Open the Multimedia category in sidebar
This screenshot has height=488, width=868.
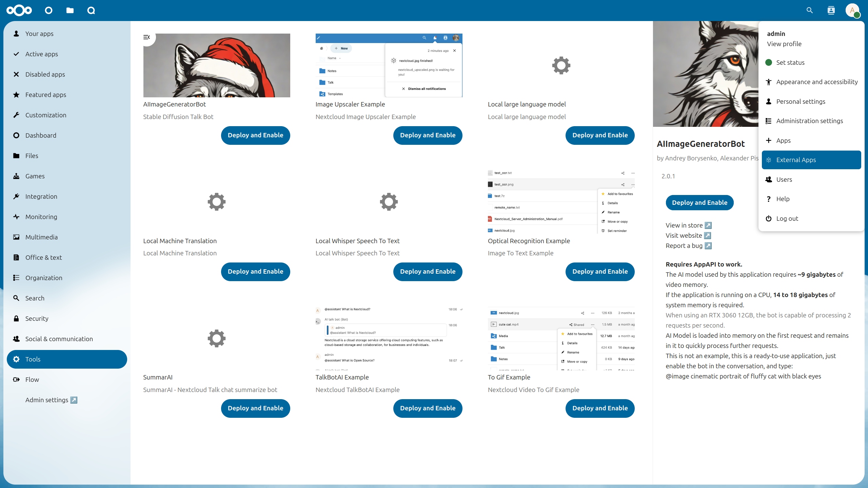tap(41, 237)
